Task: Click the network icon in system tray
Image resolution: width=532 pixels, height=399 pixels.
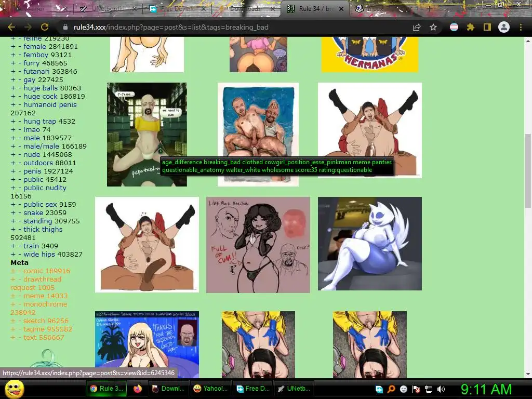Action: (x=429, y=389)
